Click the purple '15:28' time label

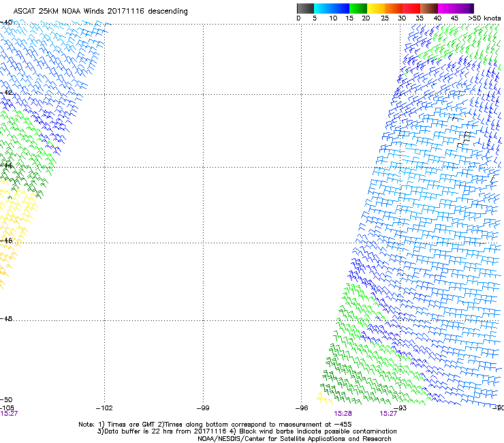[343, 414]
